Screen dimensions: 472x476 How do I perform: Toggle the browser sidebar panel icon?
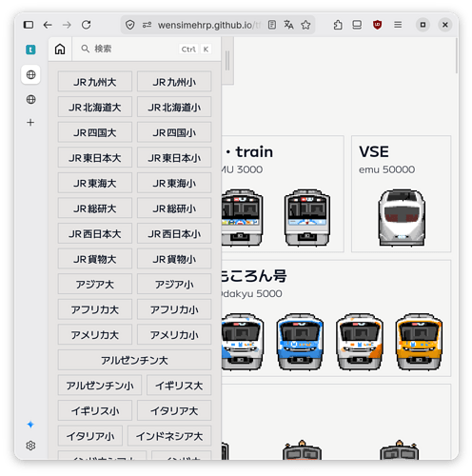tap(29, 25)
